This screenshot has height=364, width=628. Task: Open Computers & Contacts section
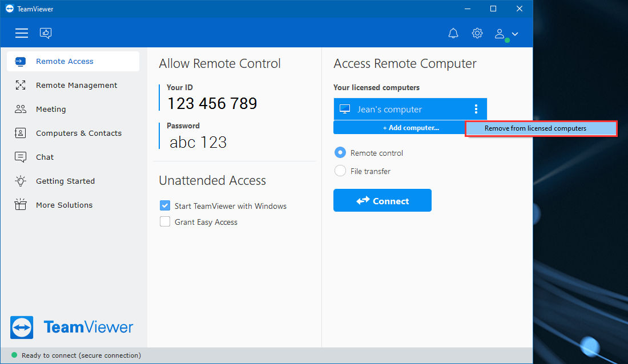(79, 134)
